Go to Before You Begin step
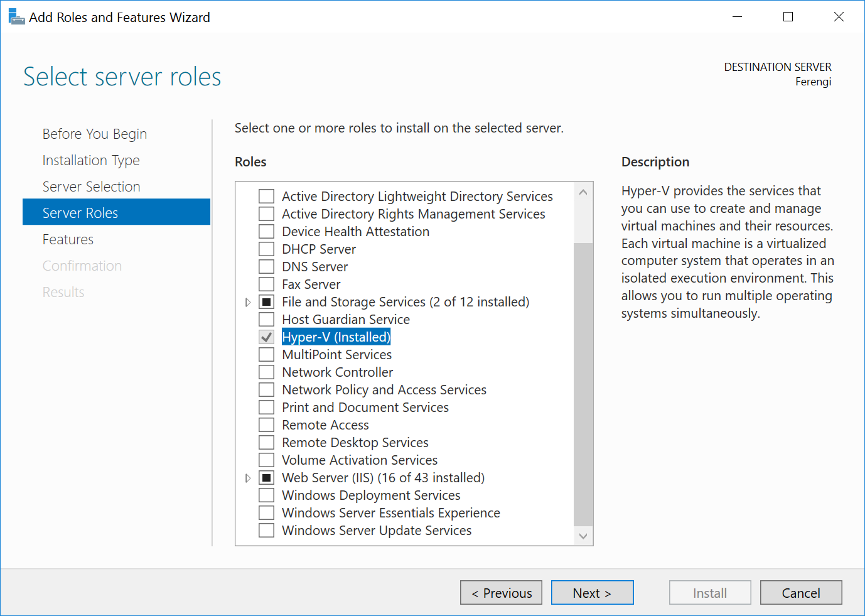 95,134
